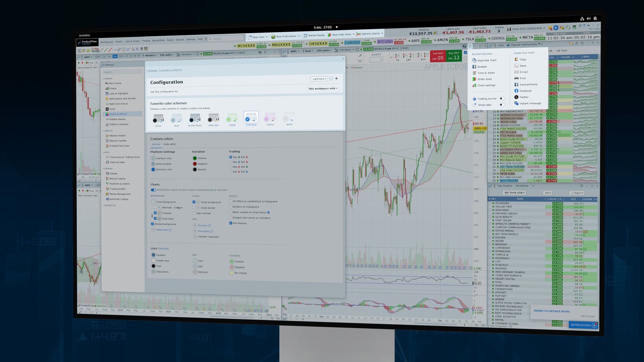Select the US Tech list tab
This screenshot has height=362, width=644.
click(x=562, y=51)
